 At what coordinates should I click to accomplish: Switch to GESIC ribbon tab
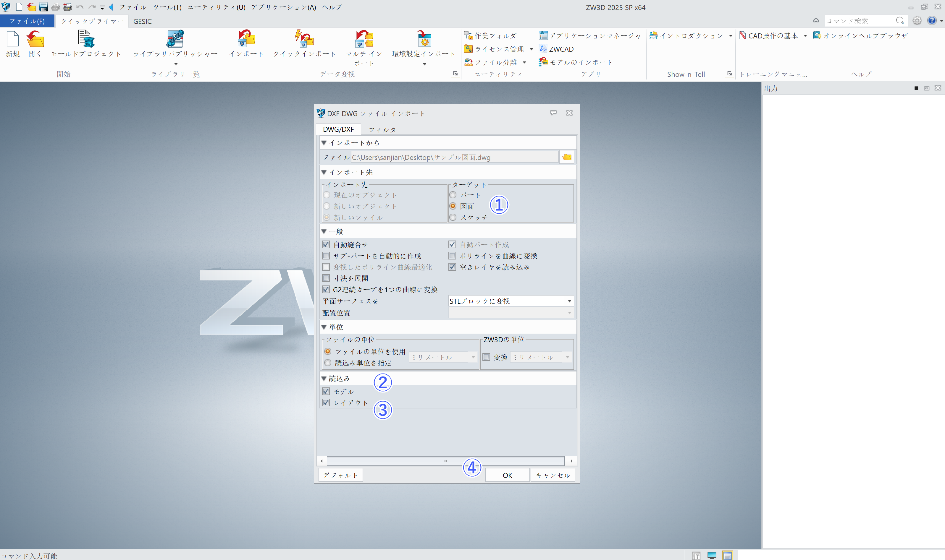(x=142, y=21)
